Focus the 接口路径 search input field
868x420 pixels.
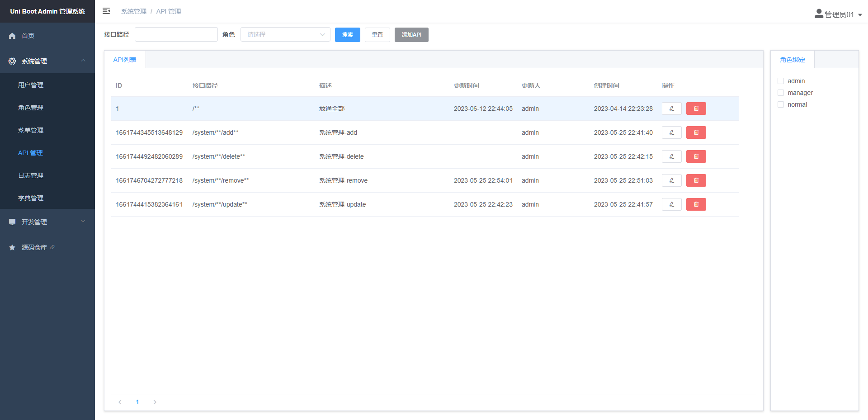pyautogui.click(x=176, y=34)
